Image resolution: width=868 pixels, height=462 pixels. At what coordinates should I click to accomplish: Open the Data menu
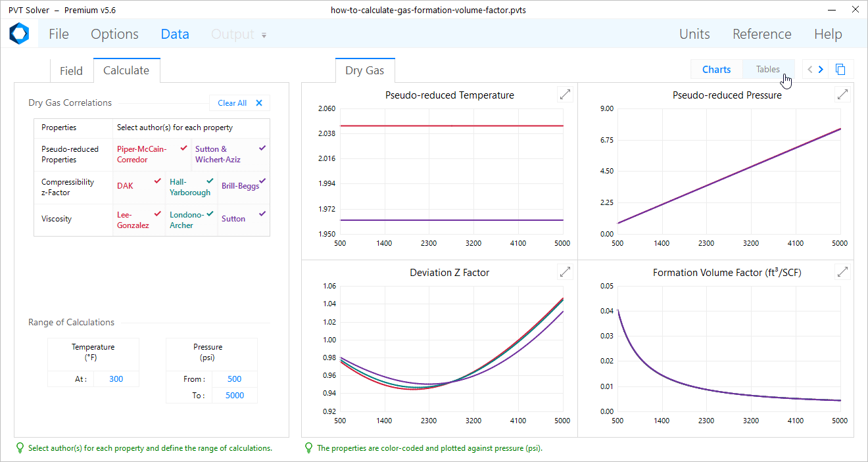tap(175, 34)
